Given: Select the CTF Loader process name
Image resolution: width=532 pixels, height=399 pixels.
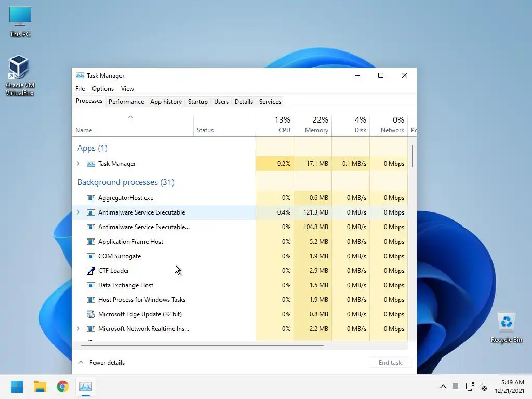Looking at the screenshot, I should [x=113, y=271].
